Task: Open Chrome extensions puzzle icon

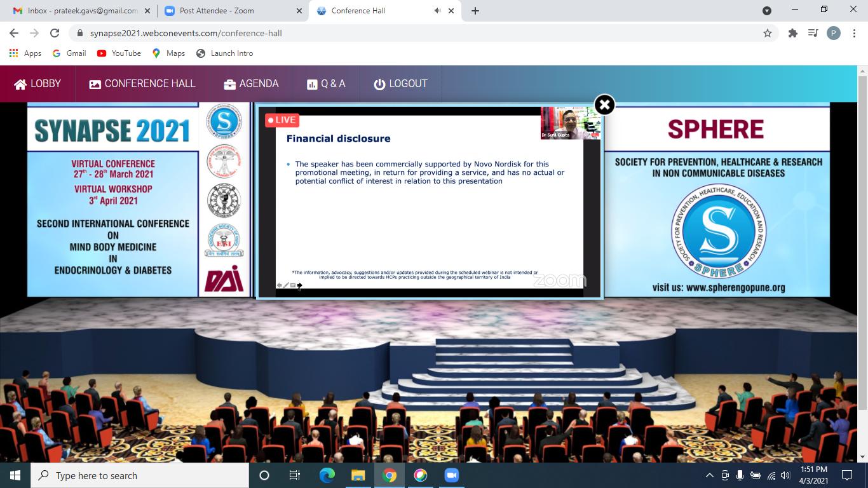Action: point(792,33)
